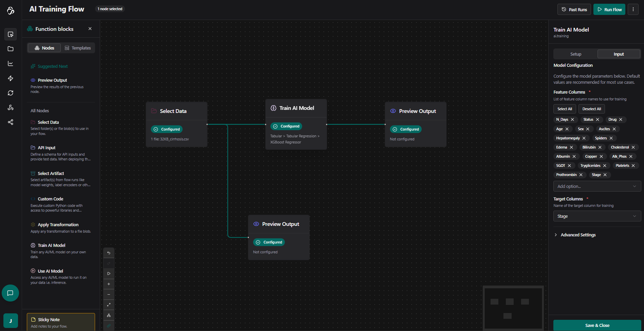This screenshot has height=331, width=644.
Task: Click the fit view expand icon
Action: pos(109,305)
